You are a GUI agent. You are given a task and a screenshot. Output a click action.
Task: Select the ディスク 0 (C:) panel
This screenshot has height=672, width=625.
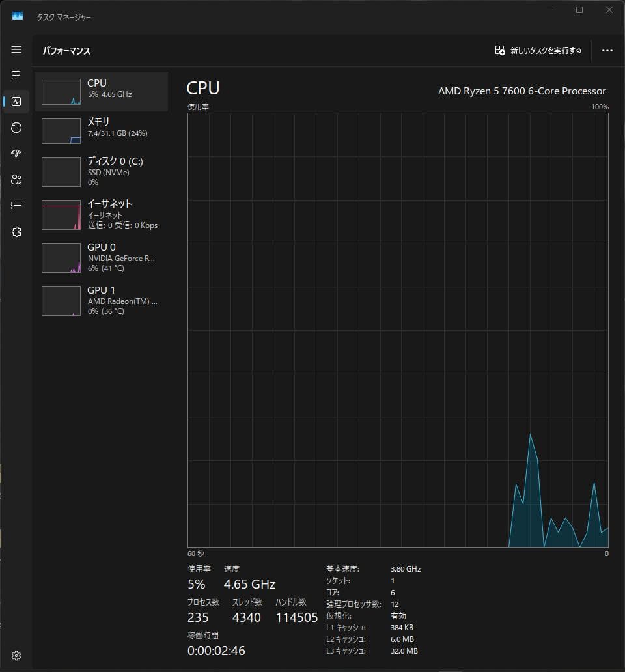click(101, 171)
